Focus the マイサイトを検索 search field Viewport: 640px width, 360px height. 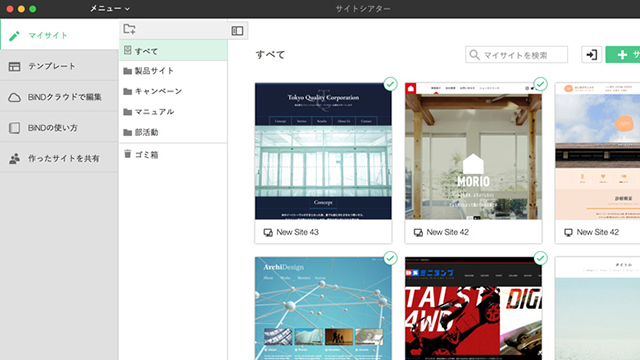(x=516, y=55)
